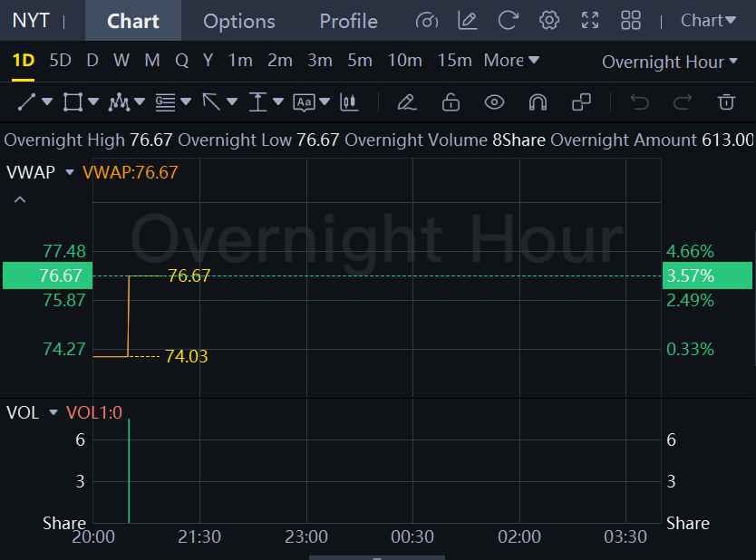Collapse the VWAP panel with the up chevron

[20, 199]
